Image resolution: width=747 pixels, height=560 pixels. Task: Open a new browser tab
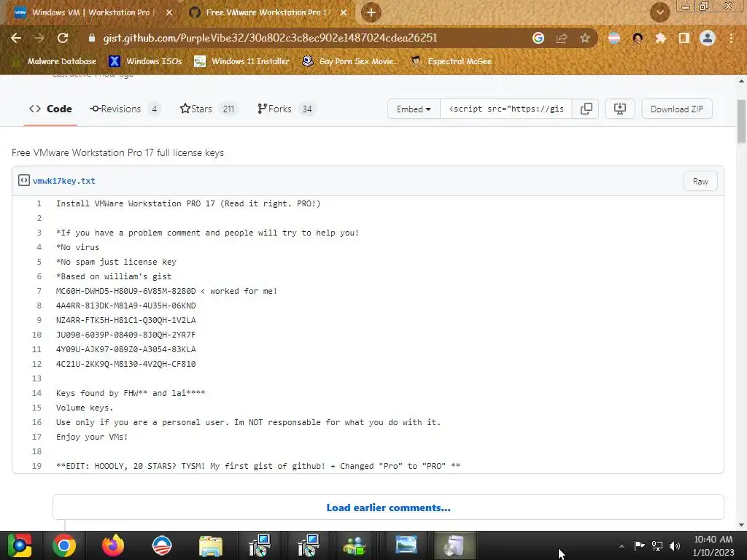point(371,12)
